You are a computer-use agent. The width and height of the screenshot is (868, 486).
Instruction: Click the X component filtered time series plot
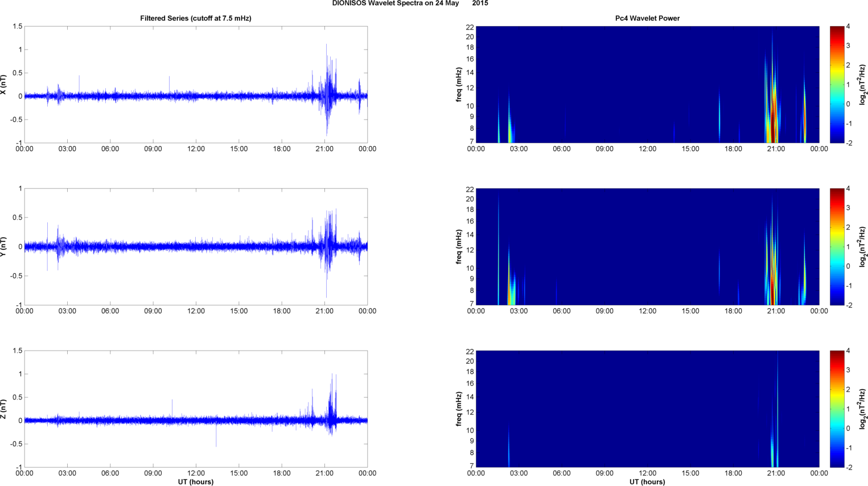click(196, 84)
